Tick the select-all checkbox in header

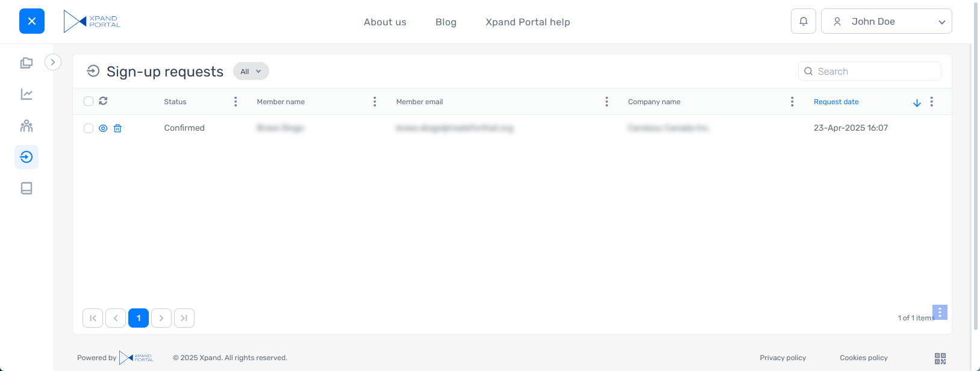[x=89, y=101]
